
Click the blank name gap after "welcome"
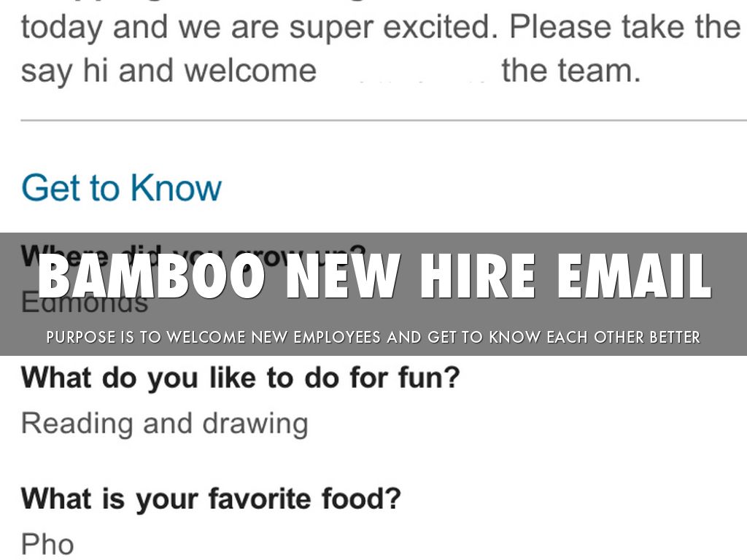point(409,71)
